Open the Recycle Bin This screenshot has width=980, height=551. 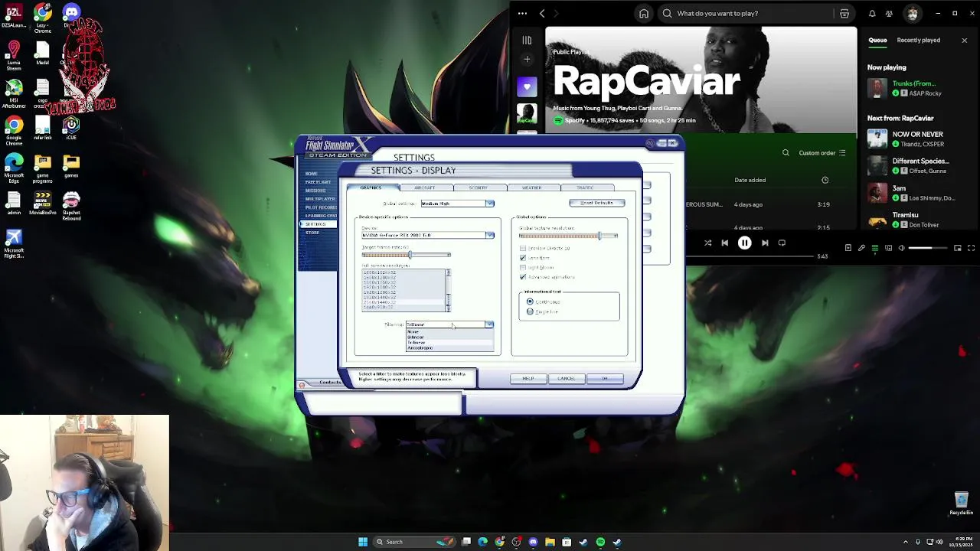coord(962,504)
